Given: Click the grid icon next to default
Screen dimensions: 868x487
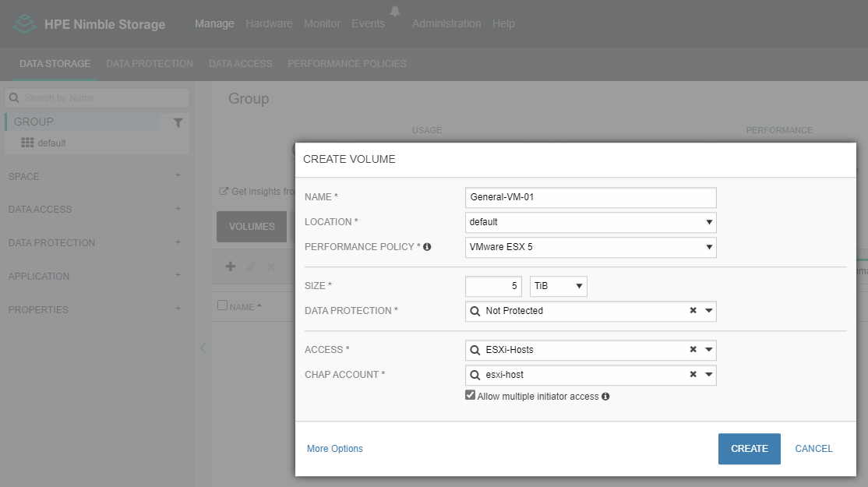Looking at the screenshot, I should (x=27, y=143).
